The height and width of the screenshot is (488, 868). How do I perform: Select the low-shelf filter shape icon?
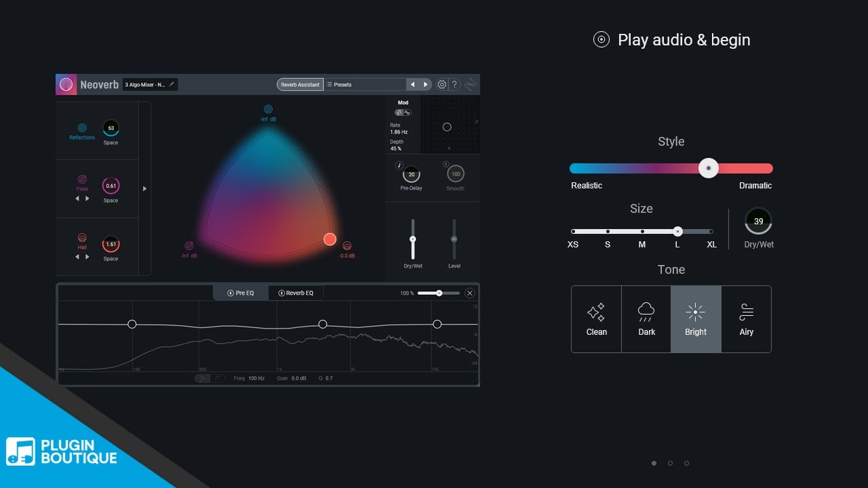203,378
